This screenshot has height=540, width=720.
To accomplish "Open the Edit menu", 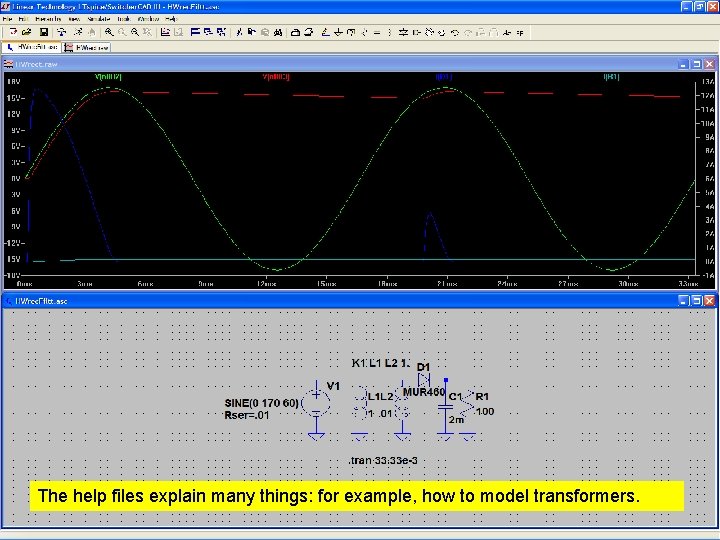I will click(x=23, y=19).
